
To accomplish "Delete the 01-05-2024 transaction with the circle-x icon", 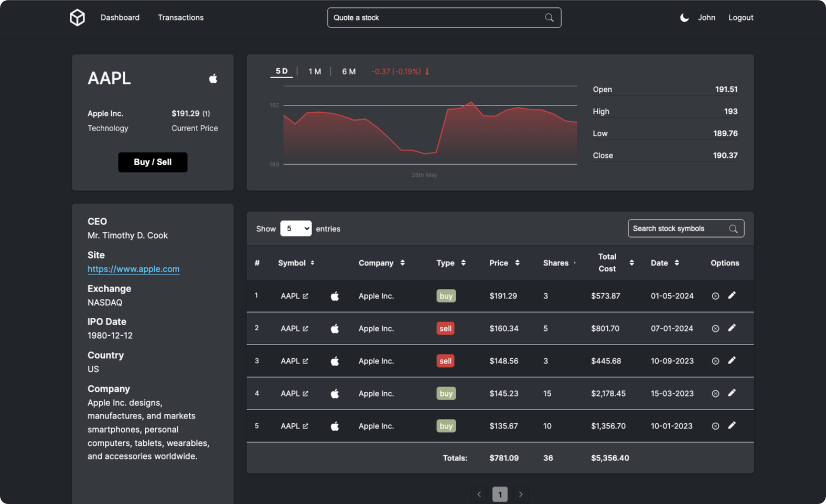I will (715, 296).
